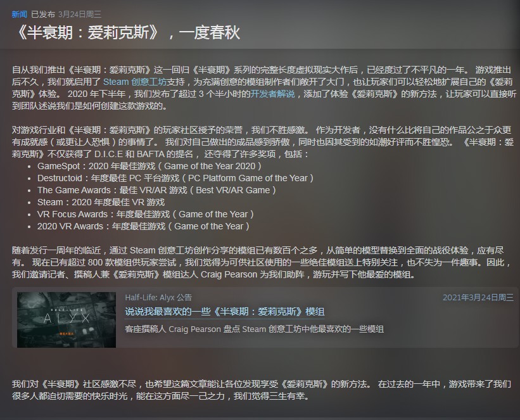Click the paragraph starting 对游戏行业和

(x=263, y=142)
